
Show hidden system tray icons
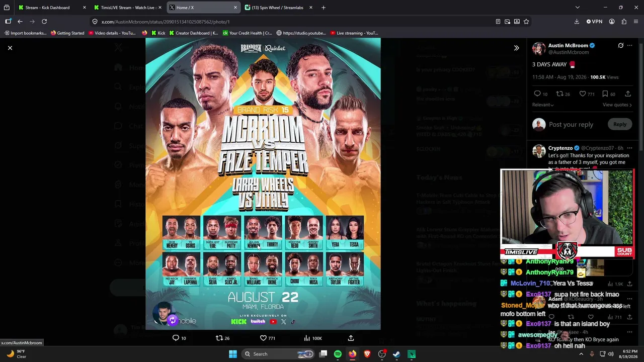[581, 354]
